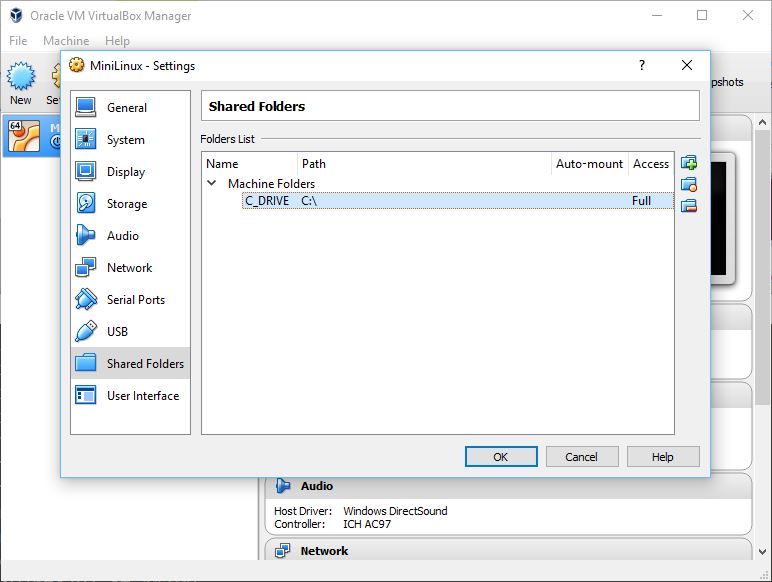Viewport: 772px width, 582px height.
Task: Click the Full access value for C_DRIVE
Action: point(642,201)
